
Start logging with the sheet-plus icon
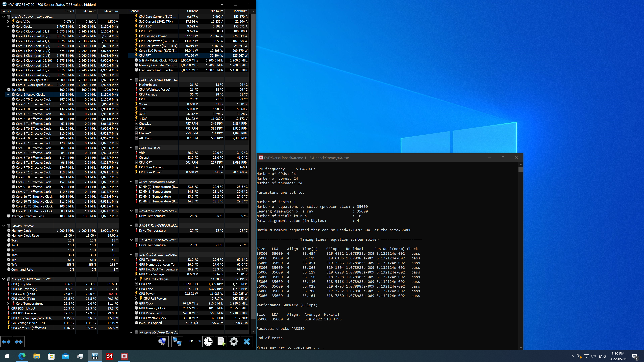tap(221, 342)
